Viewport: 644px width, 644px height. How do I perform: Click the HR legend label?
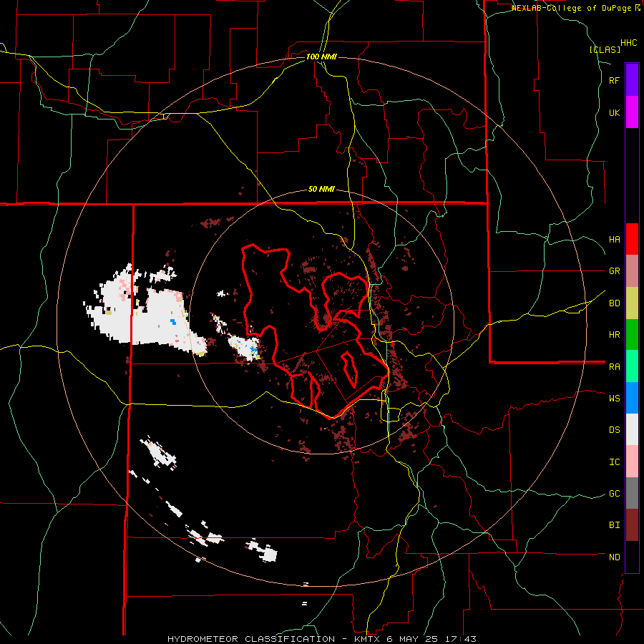click(615, 335)
